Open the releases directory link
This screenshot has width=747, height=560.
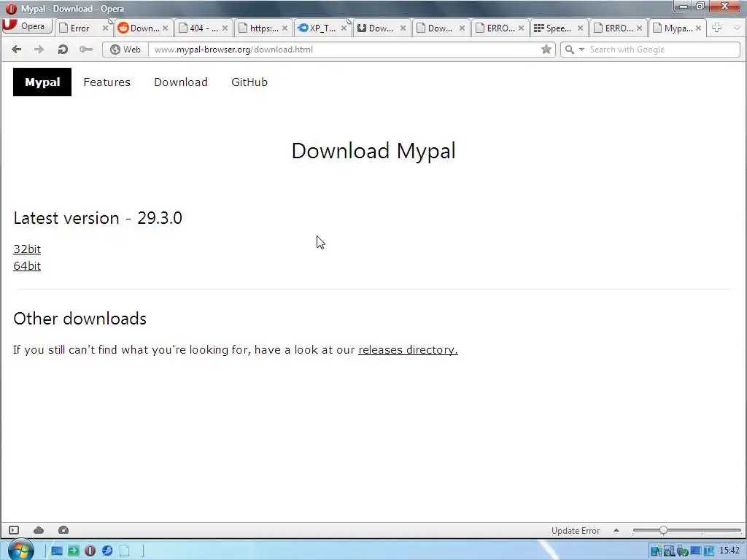coord(408,350)
